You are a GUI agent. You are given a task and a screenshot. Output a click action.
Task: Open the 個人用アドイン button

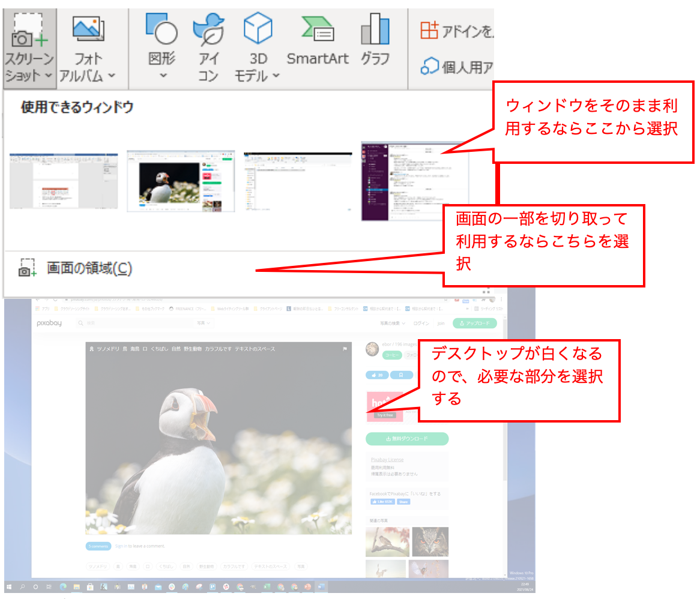pos(456,67)
